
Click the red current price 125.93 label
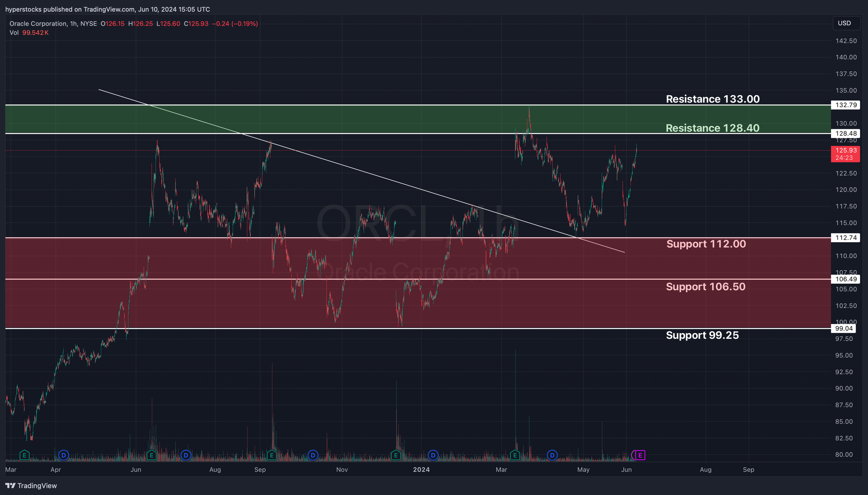[x=845, y=154]
